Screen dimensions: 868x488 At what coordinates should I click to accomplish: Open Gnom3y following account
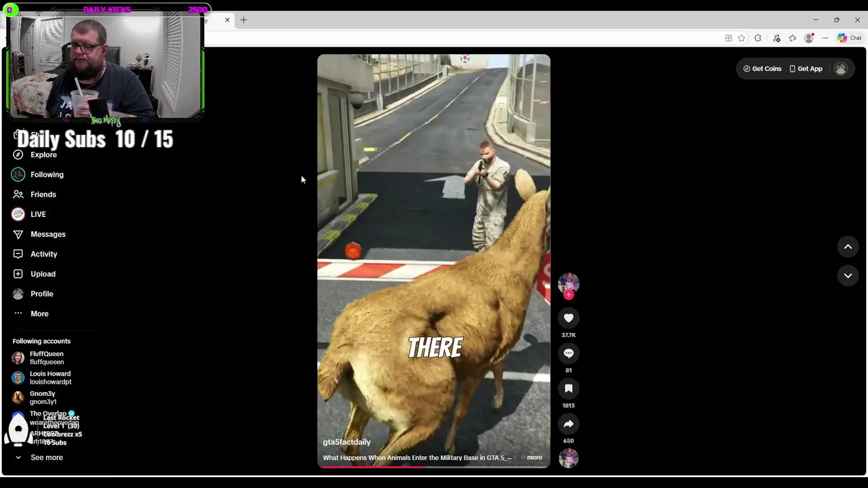coord(43,398)
